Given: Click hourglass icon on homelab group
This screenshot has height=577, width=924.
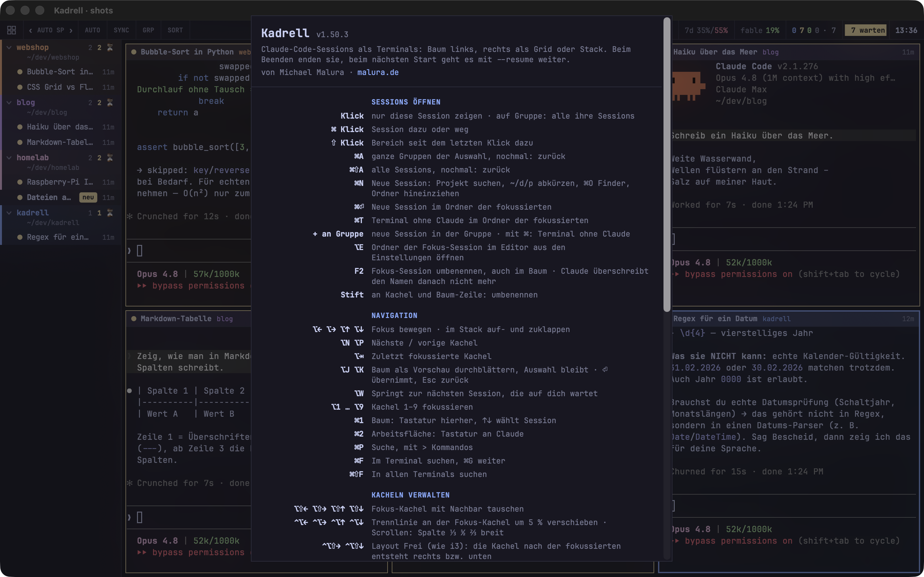Looking at the screenshot, I should coord(110,158).
